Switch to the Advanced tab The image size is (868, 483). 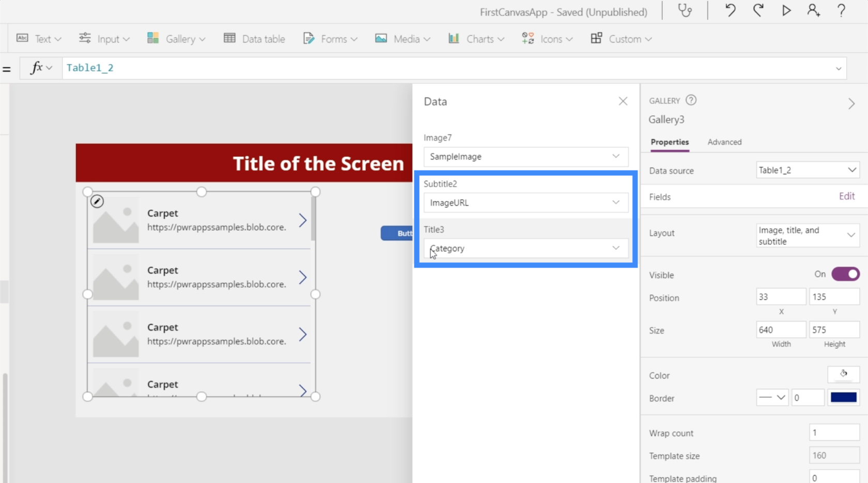[724, 142]
